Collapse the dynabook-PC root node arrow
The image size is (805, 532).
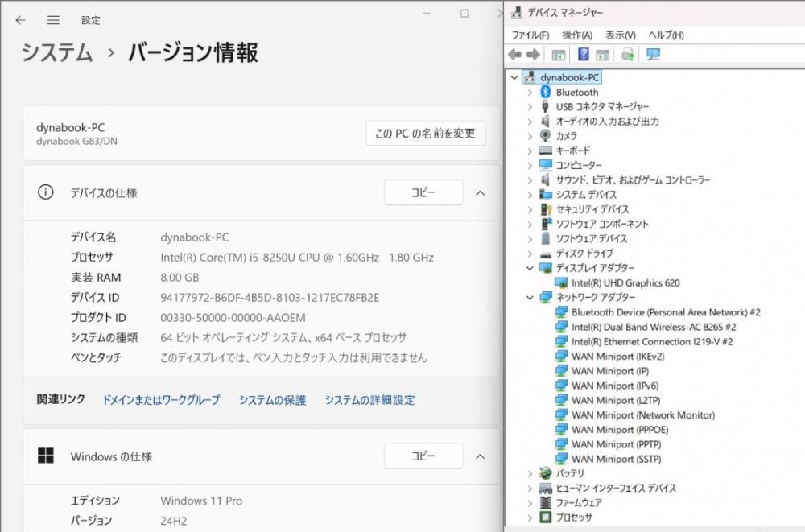[514, 77]
